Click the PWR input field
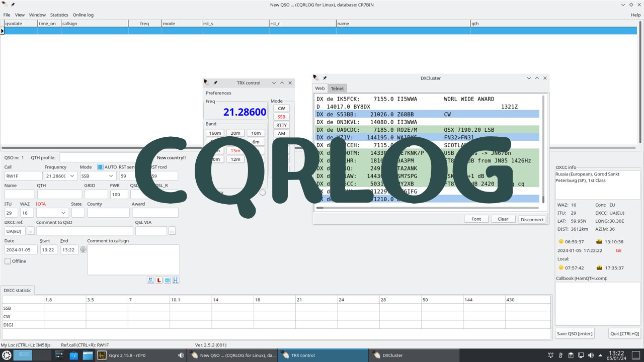Image resolution: width=644 pixels, height=362 pixels. click(x=119, y=194)
